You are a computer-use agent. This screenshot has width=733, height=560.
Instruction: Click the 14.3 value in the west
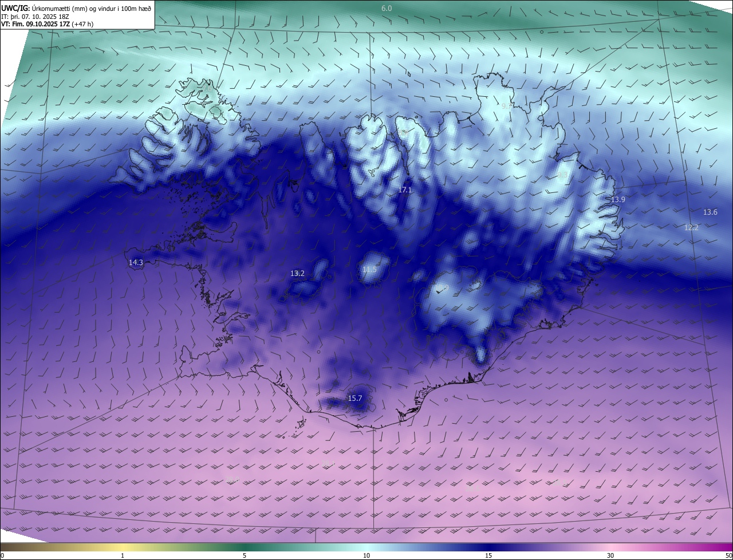pyautogui.click(x=136, y=262)
